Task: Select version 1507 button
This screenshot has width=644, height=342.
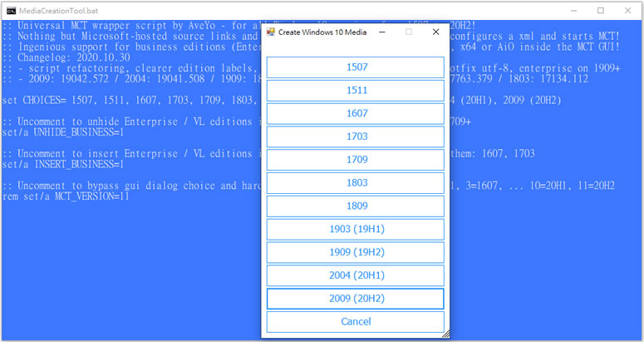Action: pyautogui.click(x=356, y=67)
